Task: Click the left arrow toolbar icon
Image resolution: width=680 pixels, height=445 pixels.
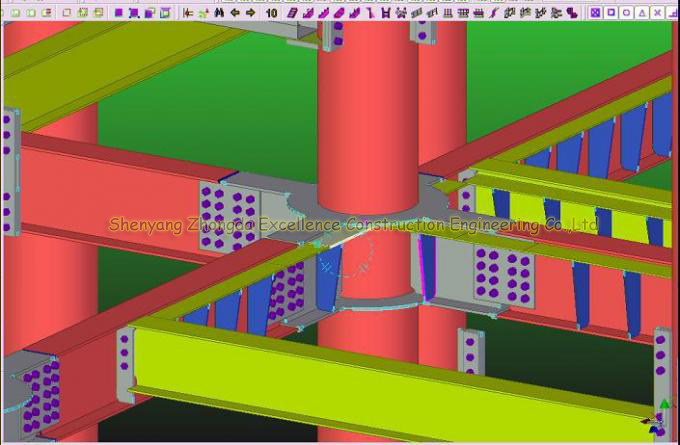Action: [234, 13]
